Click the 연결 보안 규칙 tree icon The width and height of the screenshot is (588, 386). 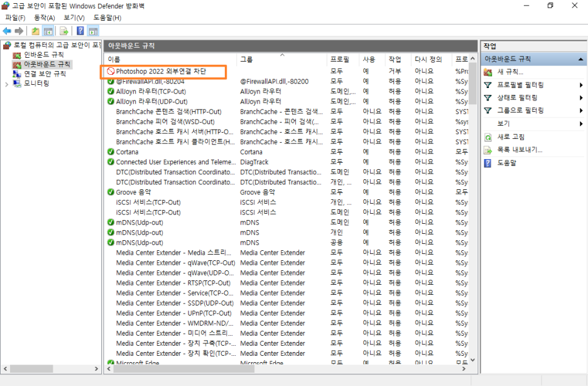pyautogui.click(x=17, y=74)
